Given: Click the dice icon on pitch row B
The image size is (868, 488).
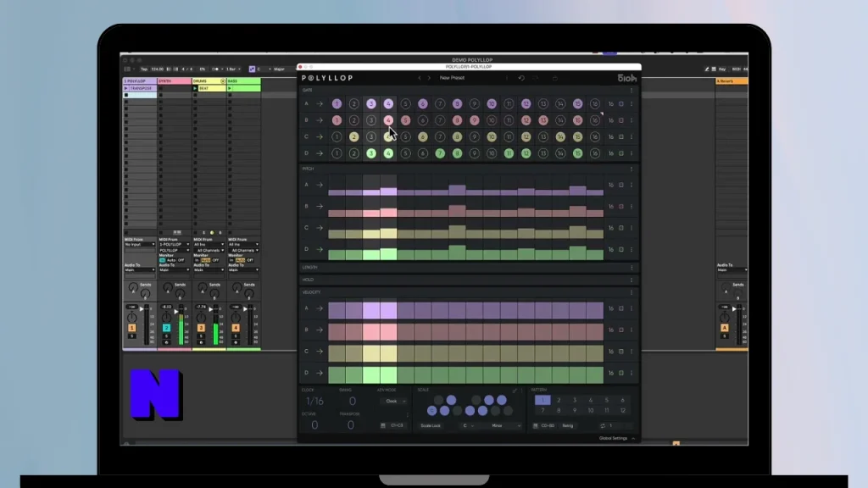Looking at the screenshot, I should point(621,207).
